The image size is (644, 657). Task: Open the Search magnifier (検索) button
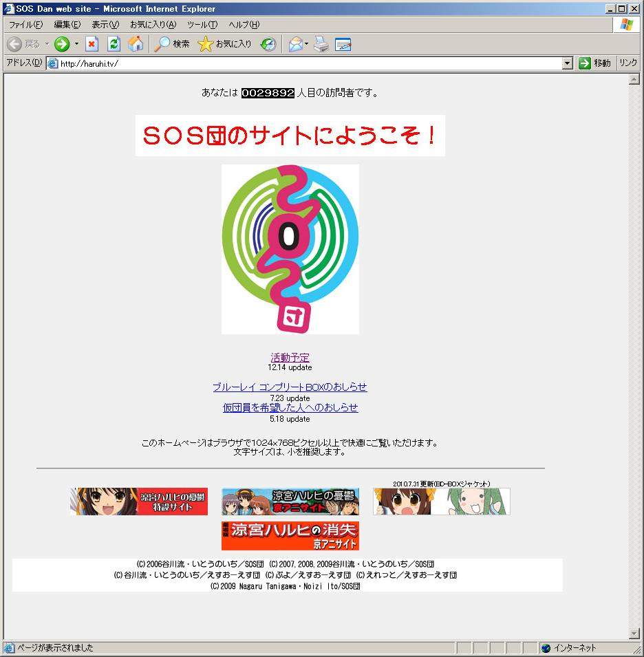pos(172,44)
